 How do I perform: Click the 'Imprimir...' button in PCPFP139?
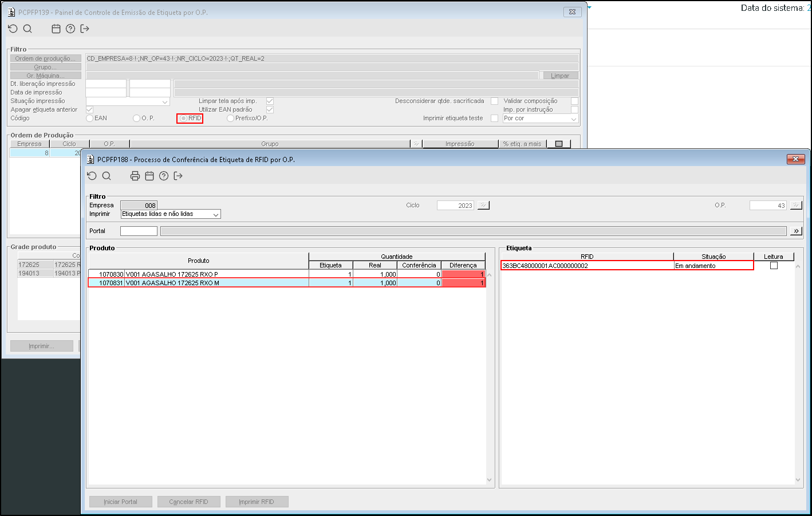pyautogui.click(x=42, y=346)
